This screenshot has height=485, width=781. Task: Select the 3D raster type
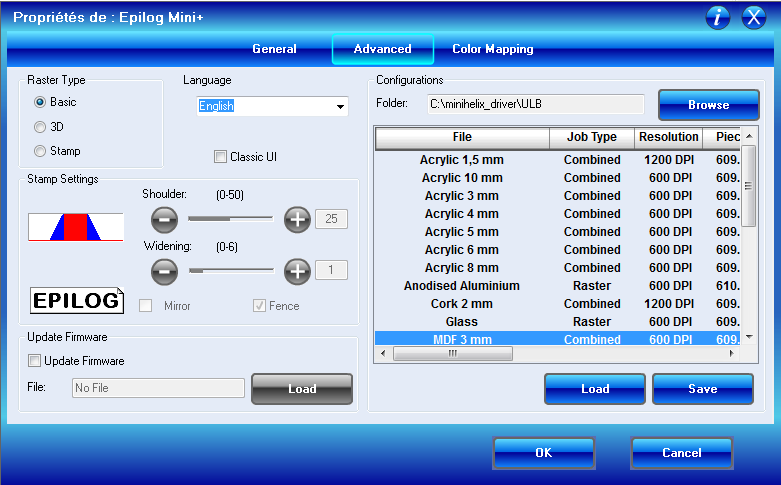coord(40,127)
